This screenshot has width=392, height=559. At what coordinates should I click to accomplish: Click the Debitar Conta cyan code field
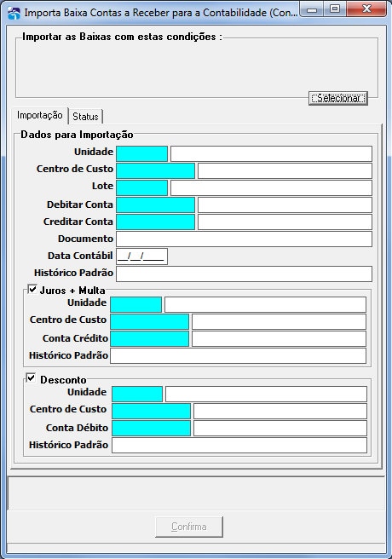[x=156, y=205]
